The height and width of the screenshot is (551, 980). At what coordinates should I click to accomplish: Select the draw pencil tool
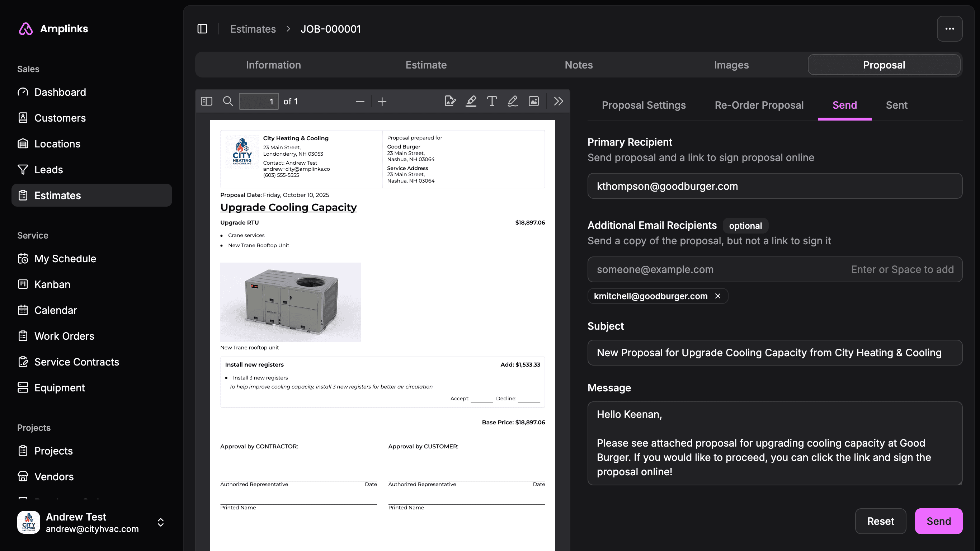point(513,101)
